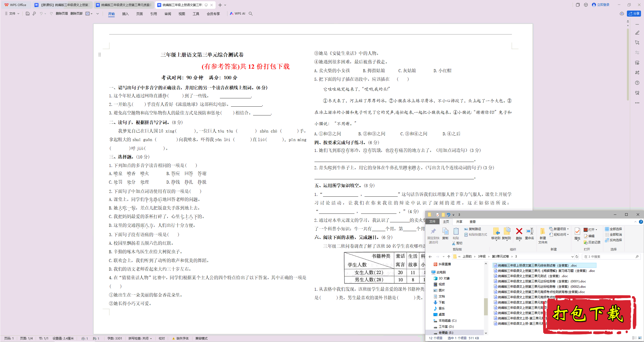Open the WPS search magnifier icon

tap(251, 14)
